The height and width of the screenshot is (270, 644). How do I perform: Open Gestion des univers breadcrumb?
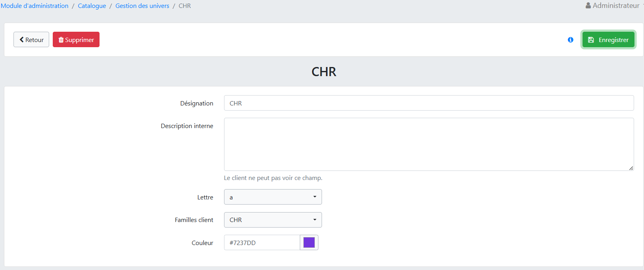142,6
